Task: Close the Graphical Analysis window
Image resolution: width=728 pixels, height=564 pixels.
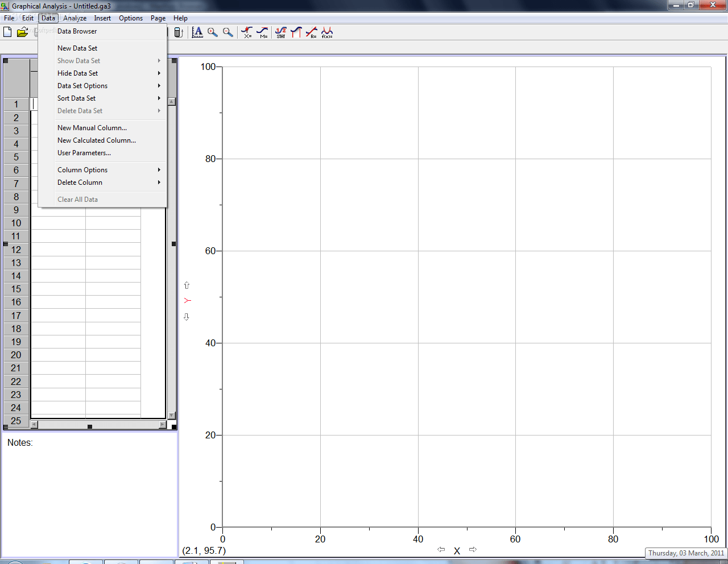Action: [x=713, y=5]
